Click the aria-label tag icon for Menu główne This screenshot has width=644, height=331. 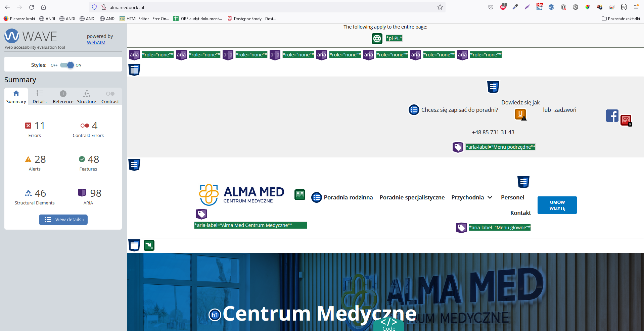coord(461,228)
